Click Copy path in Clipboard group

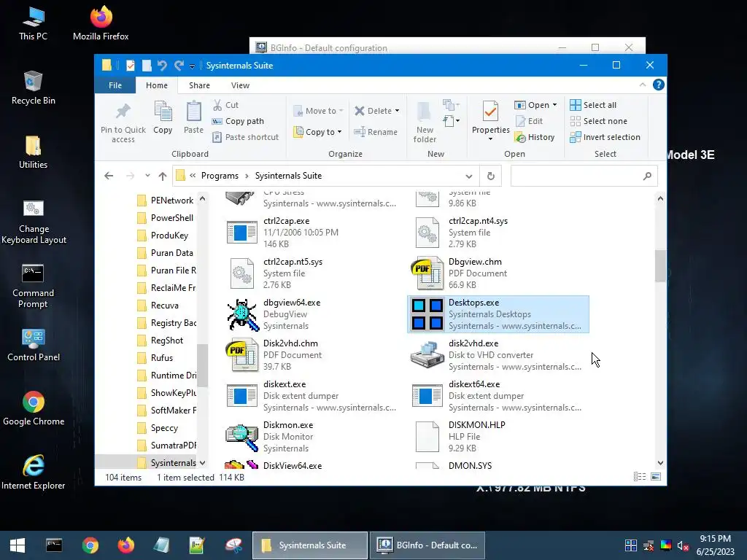[x=238, y=121]
